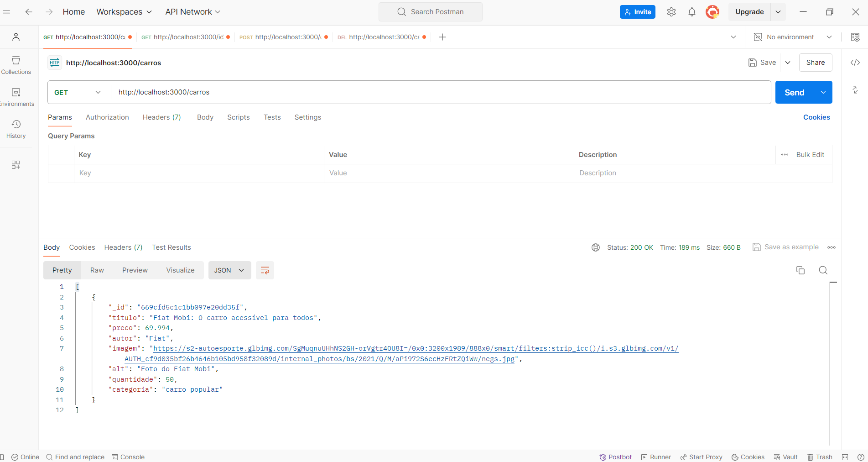This screenshot has height=462, width=868.
Task: Open the Environments sidebar panel
Action: click(x=16, y=97)
